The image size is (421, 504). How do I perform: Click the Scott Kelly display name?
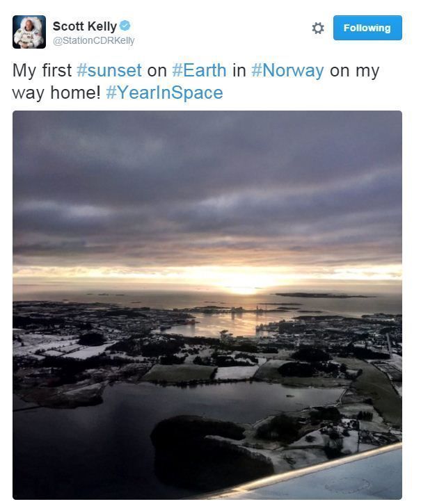[x=84, y=26]
